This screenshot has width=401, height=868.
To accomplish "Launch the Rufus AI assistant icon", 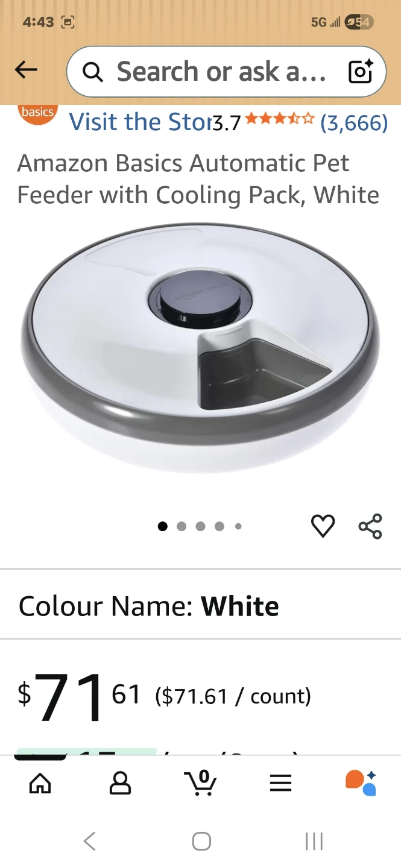I will click(361, 782).
